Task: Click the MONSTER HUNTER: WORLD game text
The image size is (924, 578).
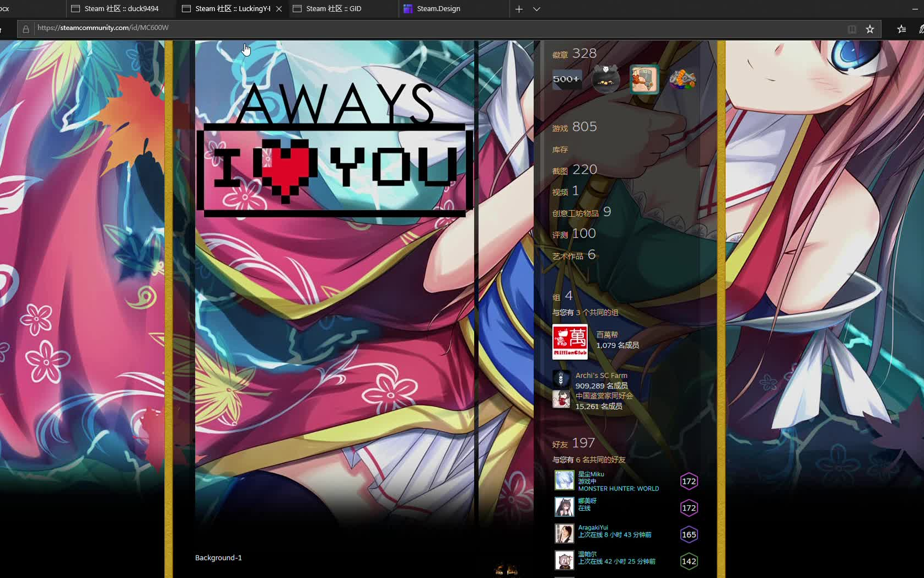Action: [x=619, y=489]
